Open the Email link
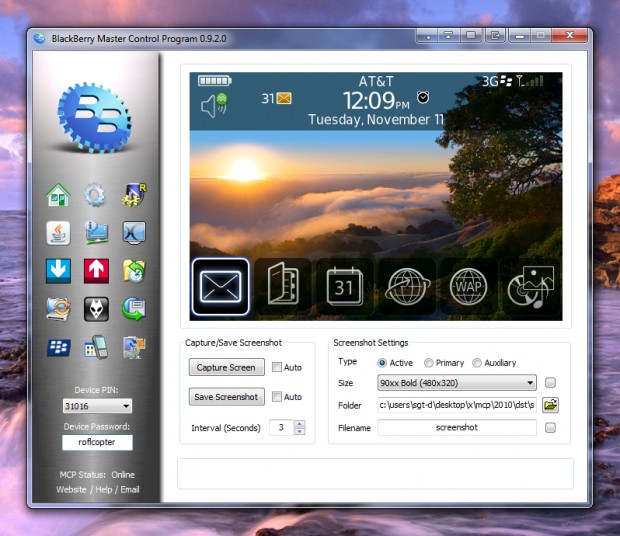The image size is (620, 536). [130, 489]
